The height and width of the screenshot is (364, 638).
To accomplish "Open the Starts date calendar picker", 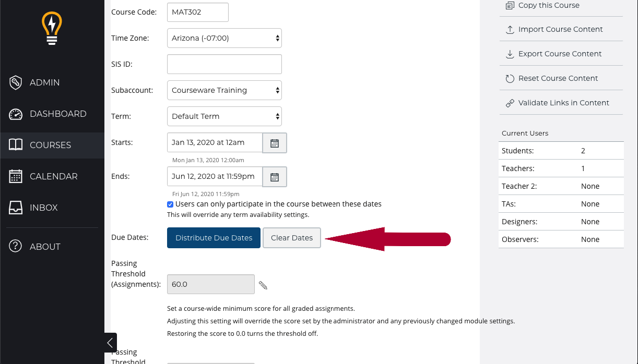I will pos(275,143).
